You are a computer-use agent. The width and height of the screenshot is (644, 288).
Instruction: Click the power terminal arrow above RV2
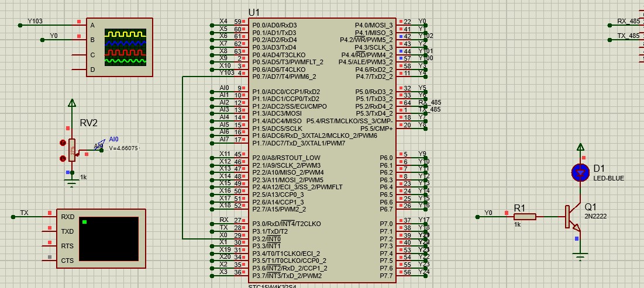click(x=72, y=103)
